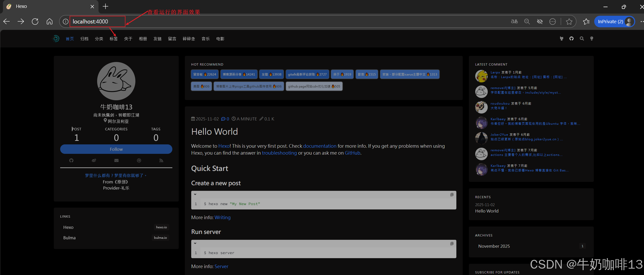
Task: Copy the hexo server code block
Action: [x=452, y=244]
